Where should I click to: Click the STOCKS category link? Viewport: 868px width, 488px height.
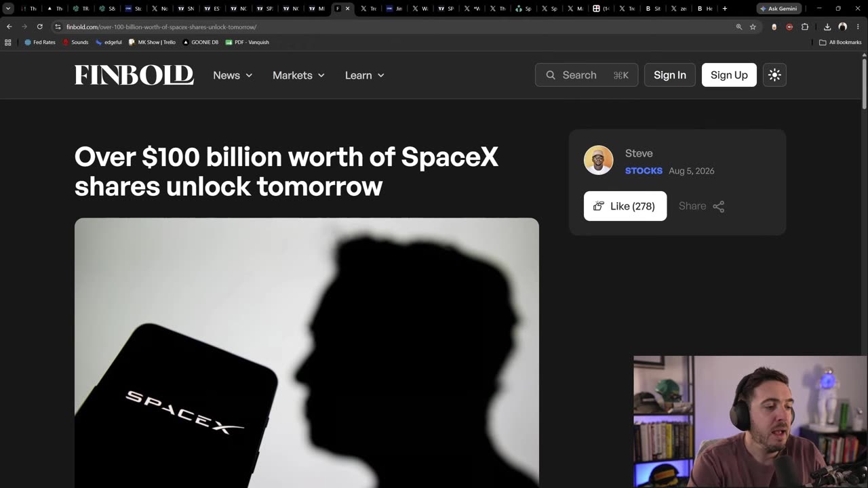(x=644, y=171)
